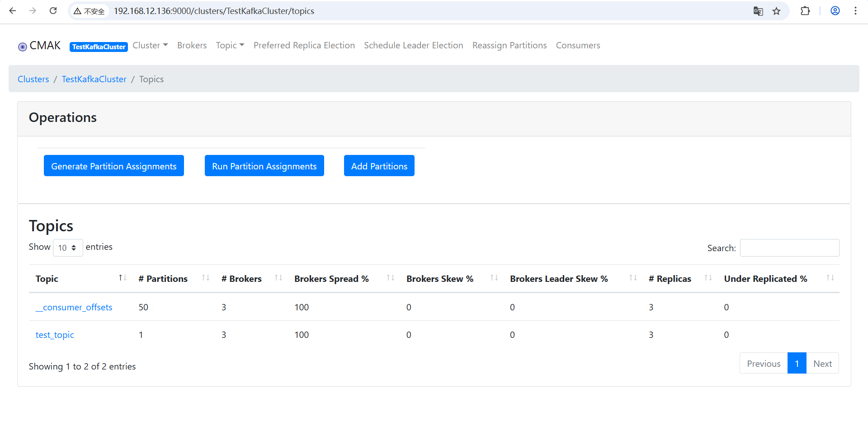Reload the CMAK topics page
Viewport: 868px width, 435px height.
tap(53, 11)
